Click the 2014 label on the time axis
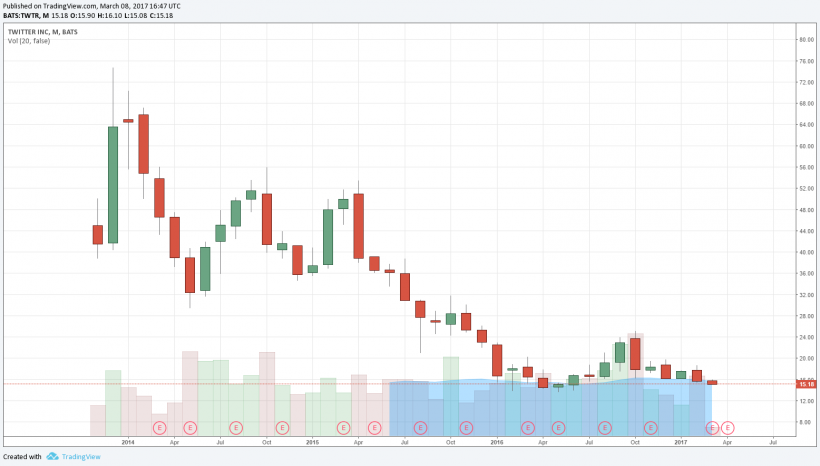The image size is (820, 466). coord(128,442)
